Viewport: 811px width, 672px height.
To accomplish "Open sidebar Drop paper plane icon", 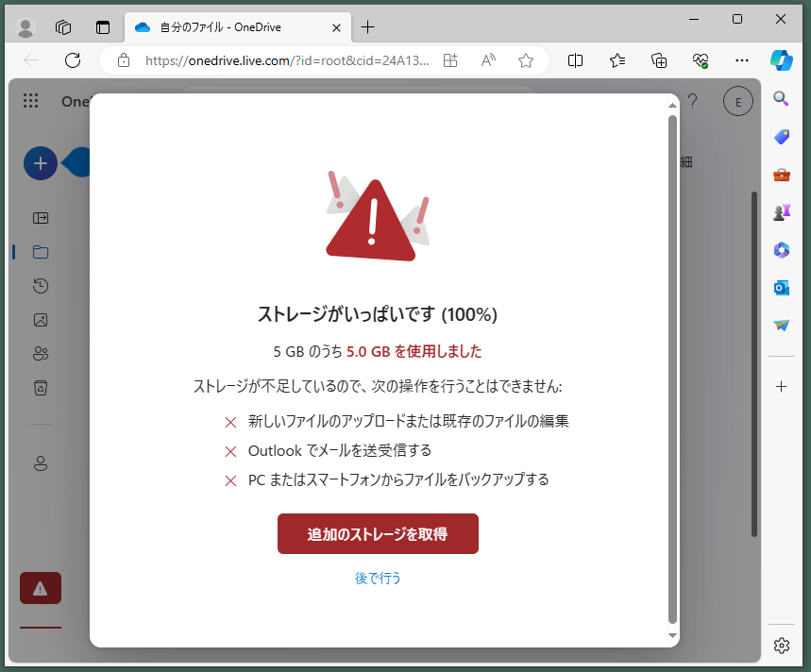I will (781, 325).
